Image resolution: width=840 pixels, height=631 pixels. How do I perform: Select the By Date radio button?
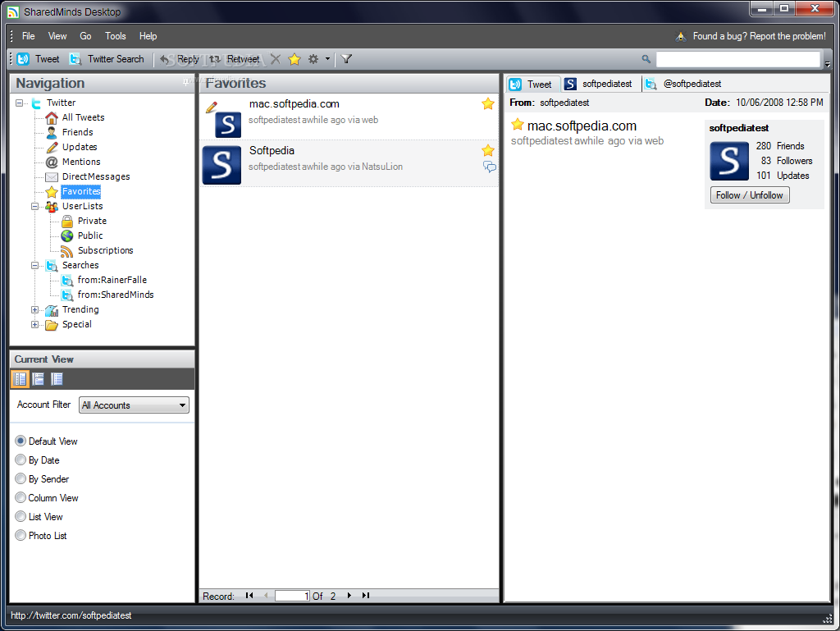(21, 460)
